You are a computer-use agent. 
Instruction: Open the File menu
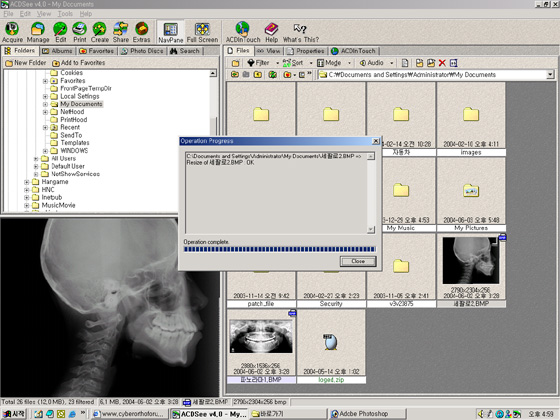tap(8, 14)
